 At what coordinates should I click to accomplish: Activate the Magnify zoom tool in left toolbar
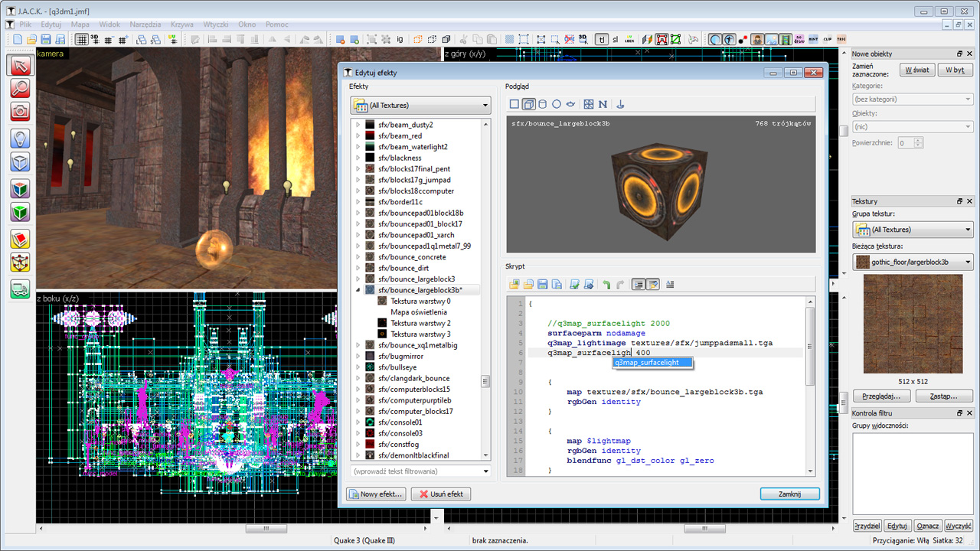[20, 88]
